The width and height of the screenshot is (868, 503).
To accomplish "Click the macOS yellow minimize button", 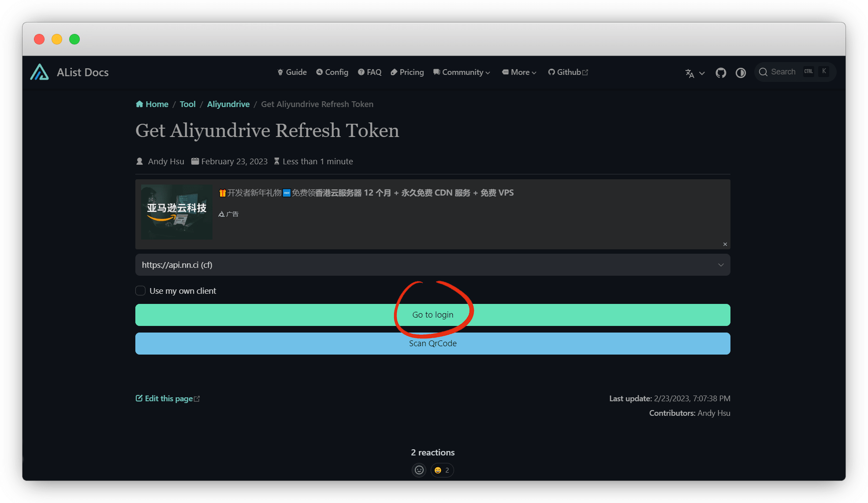I will coord(57,39).
